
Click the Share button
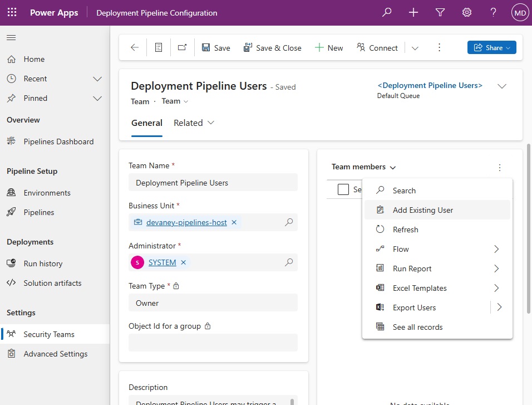(x=491, y=47)
